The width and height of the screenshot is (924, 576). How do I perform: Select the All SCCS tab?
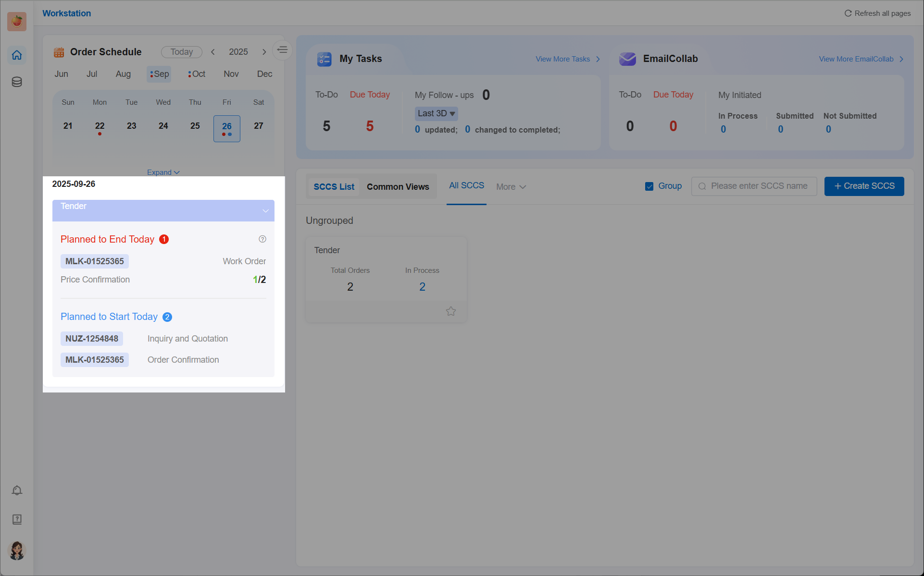[x=466, y=185]
